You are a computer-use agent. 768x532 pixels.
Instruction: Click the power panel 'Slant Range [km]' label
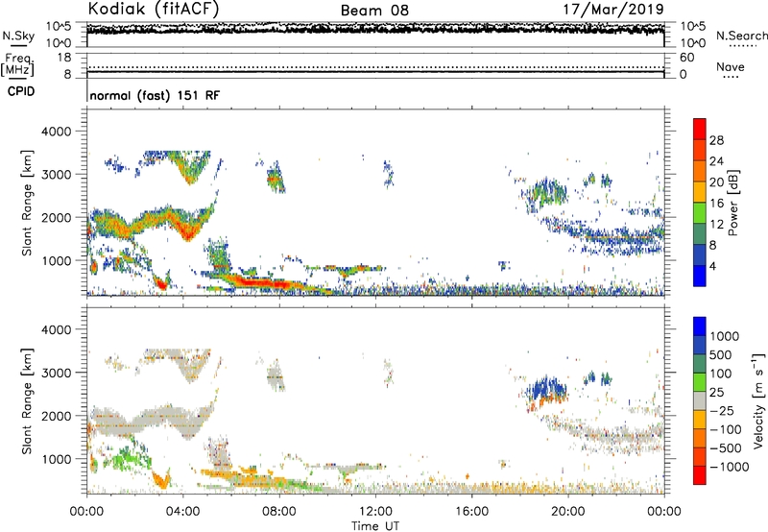27,203
